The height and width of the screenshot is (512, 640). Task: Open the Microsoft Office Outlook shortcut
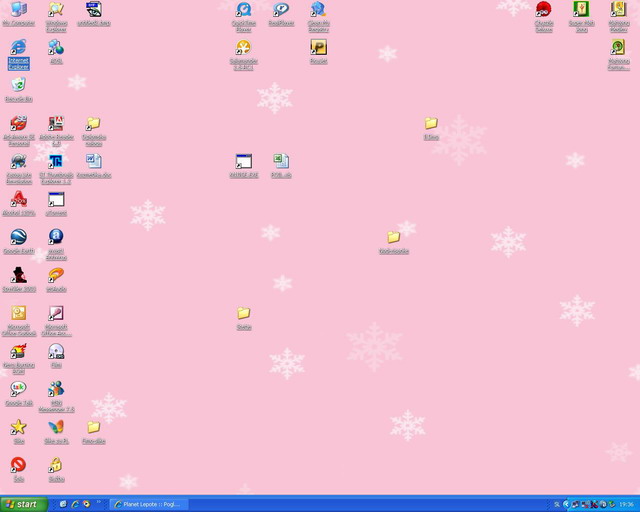click(18, 314)
